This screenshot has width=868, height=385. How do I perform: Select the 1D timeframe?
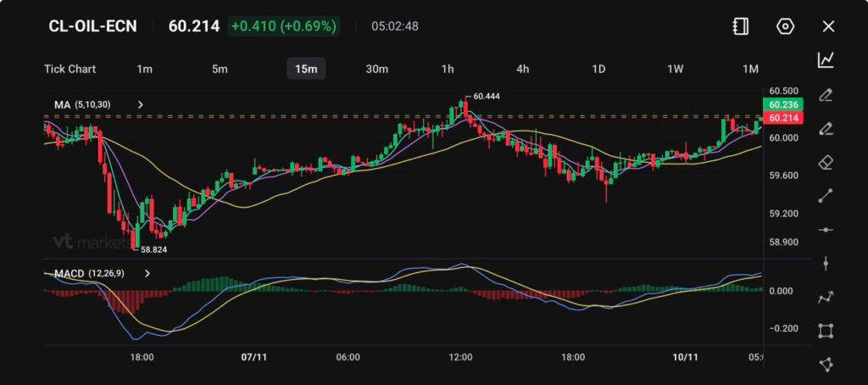coord(598,69)
